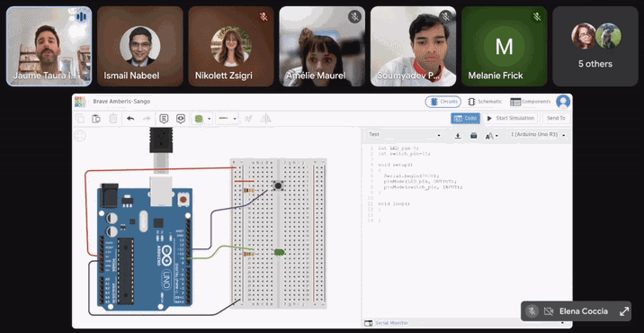
Task: Click the wire type line sample
Action: point(224,119)
